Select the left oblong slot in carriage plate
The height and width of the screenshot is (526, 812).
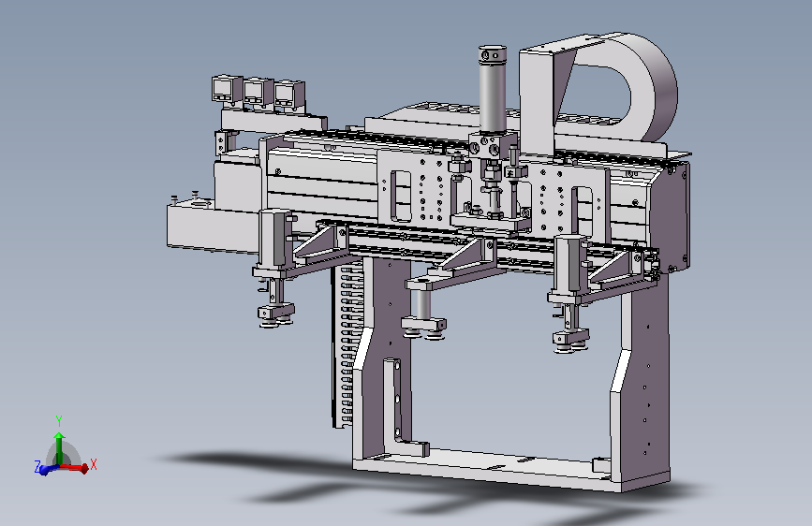coord(401,196)
